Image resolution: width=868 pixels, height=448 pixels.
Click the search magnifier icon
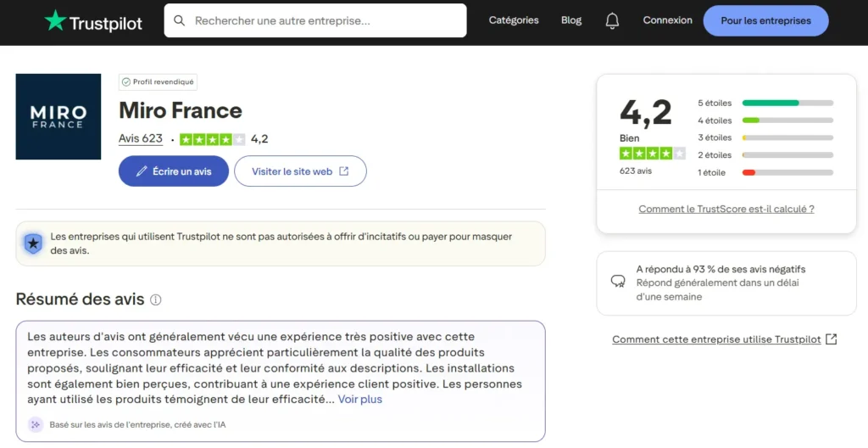point(180,20)
